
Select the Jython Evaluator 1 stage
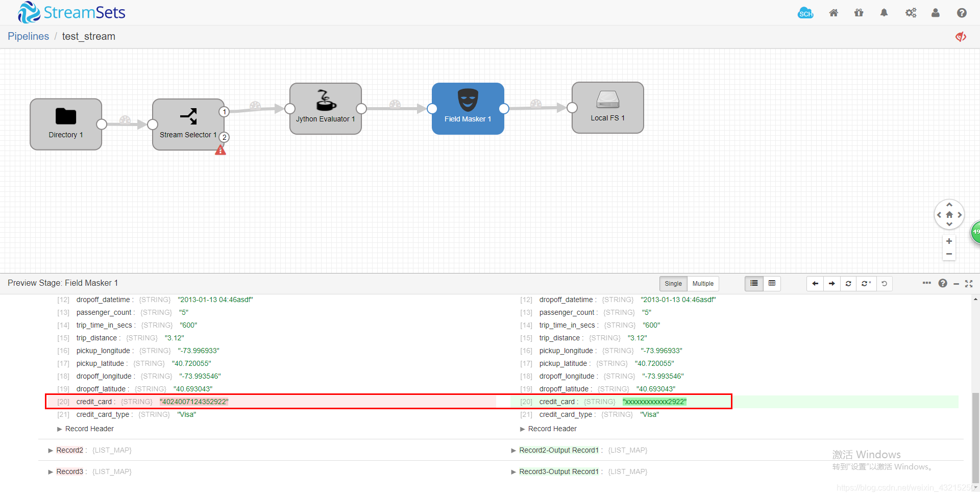coord(326,109)
